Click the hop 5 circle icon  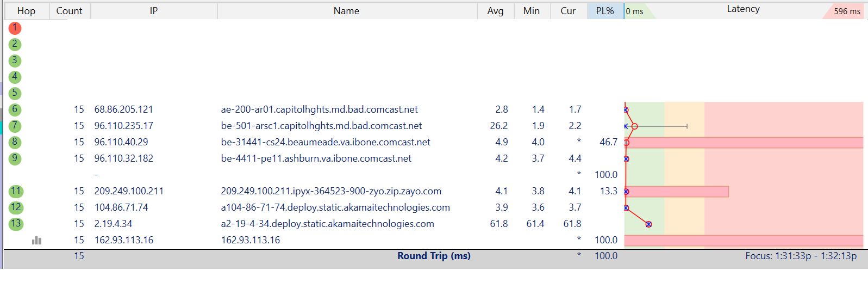[x=15, y=93]
